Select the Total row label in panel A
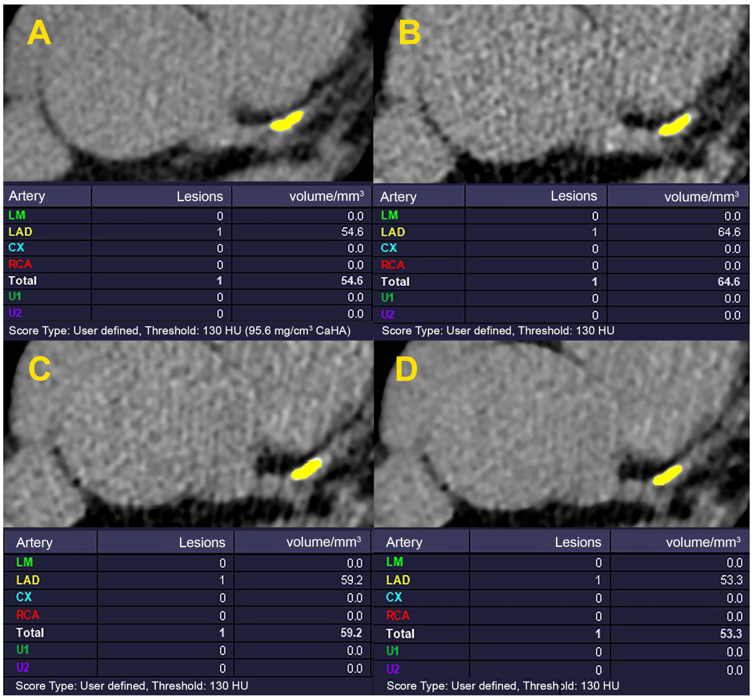 point(23,281)
